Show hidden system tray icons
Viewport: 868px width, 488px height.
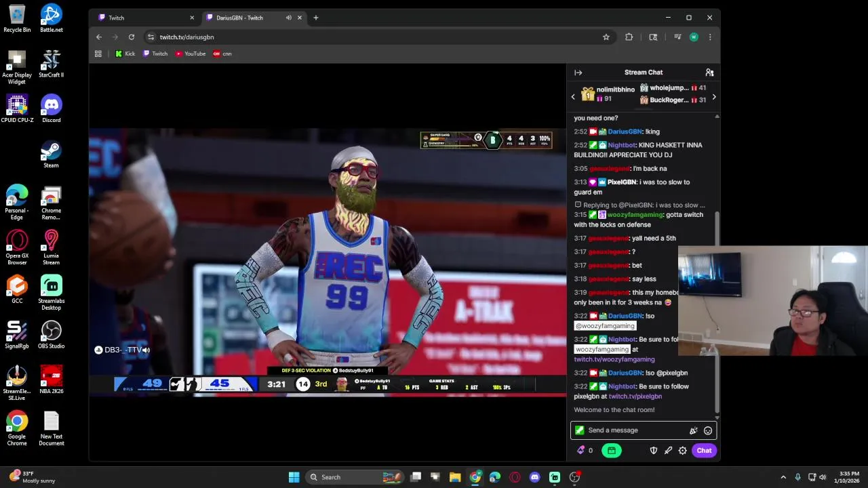click(x=783, y=477)
